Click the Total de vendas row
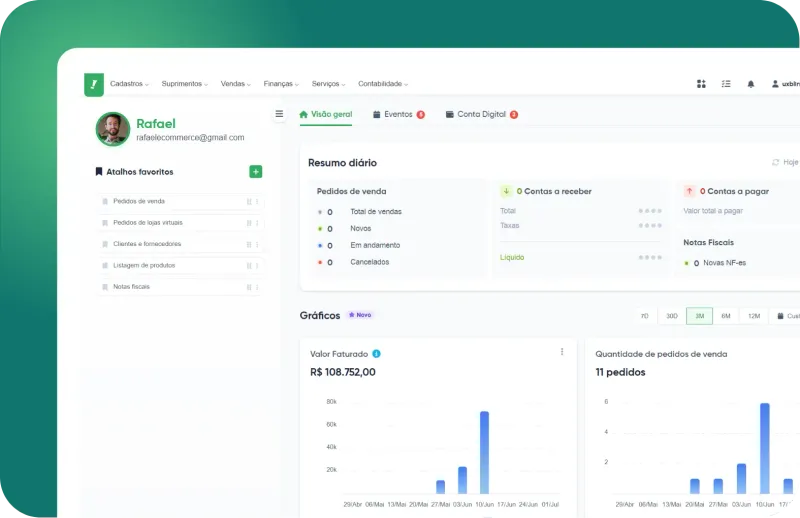Image resolution: width=800 pixels, height=518 pixels. point(360,212)
